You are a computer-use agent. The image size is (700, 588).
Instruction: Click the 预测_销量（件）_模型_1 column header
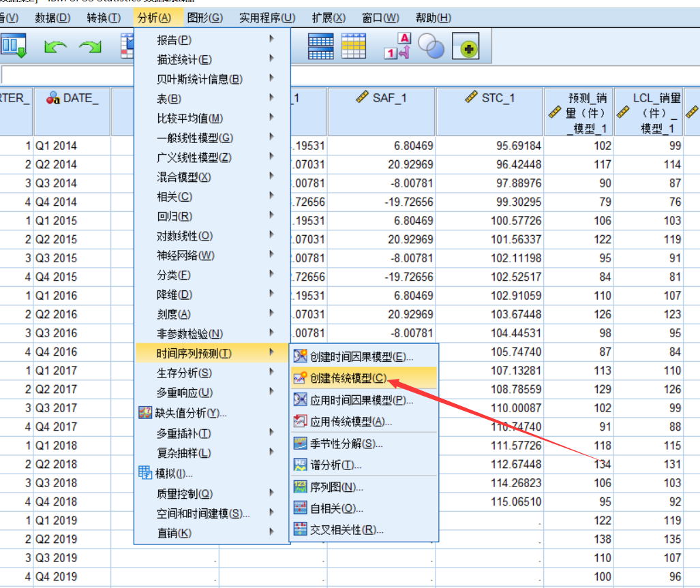579,112
